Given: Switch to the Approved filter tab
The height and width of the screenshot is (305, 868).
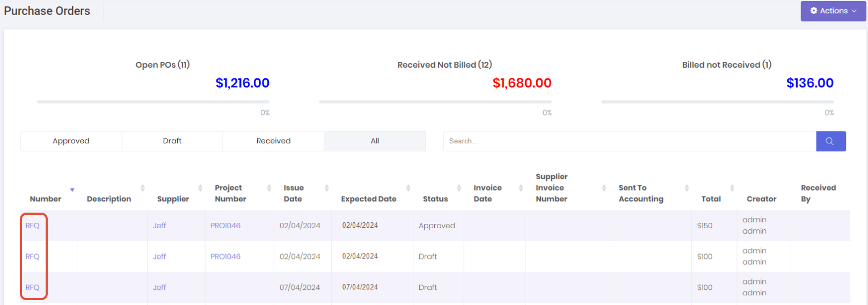Looking at the screenshot, I should 71,141.
